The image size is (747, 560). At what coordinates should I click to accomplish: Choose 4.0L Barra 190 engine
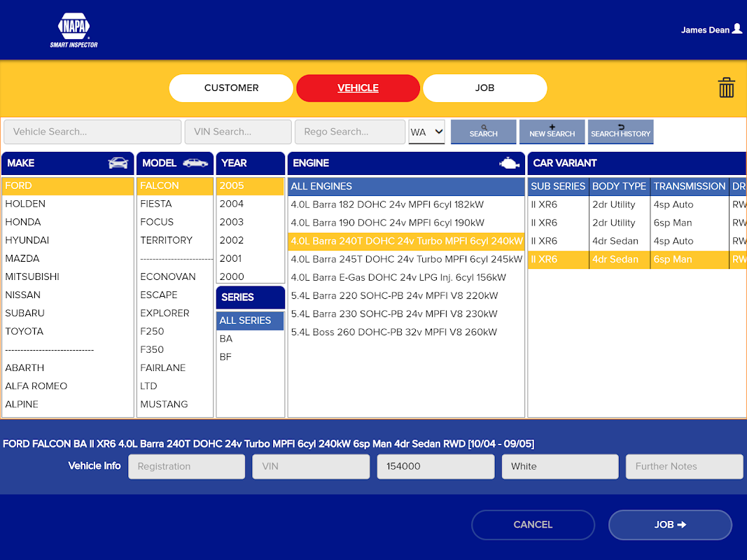(x=406, y=223)
